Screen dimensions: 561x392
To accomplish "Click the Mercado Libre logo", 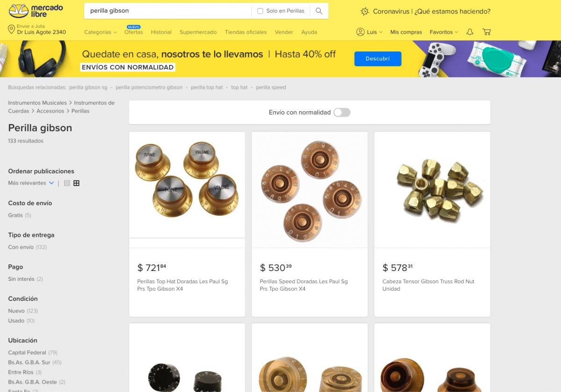I will tap(36, 11).
